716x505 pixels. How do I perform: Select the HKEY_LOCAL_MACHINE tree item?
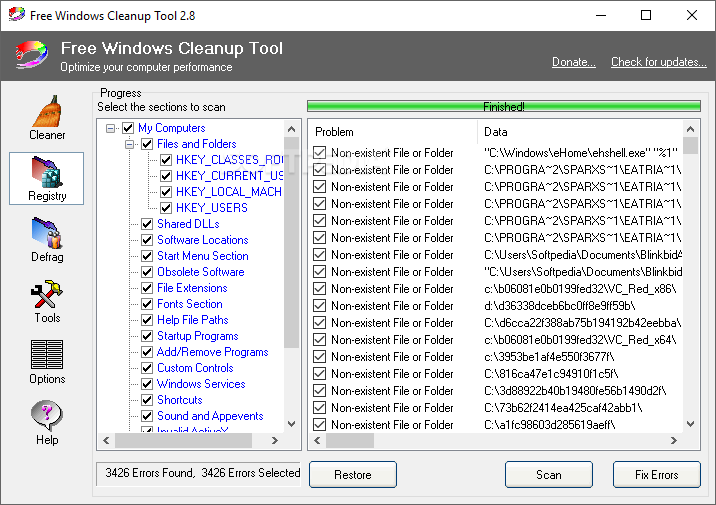pyautogui.click(x=228, y=192)
